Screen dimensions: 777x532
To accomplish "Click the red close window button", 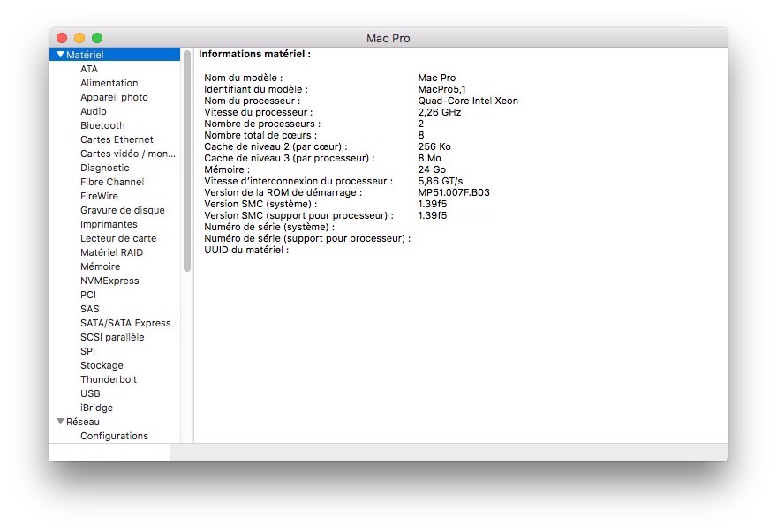I will tap(62, 38).
